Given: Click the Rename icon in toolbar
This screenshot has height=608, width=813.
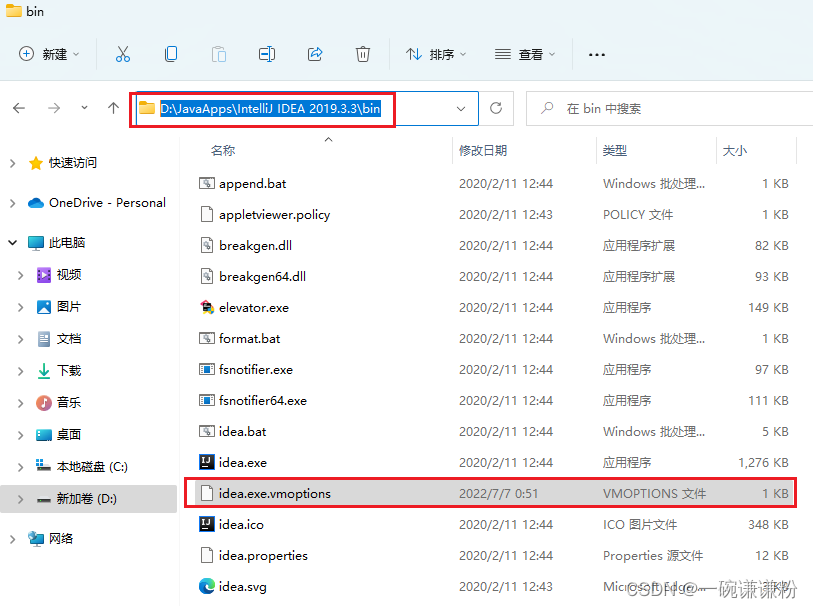Looking at the screenshot, I should click(x=267, y=54).
